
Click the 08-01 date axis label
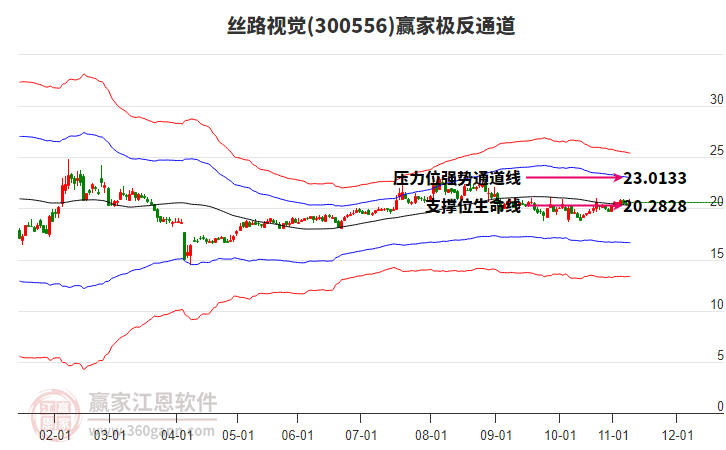click(431, 435)
